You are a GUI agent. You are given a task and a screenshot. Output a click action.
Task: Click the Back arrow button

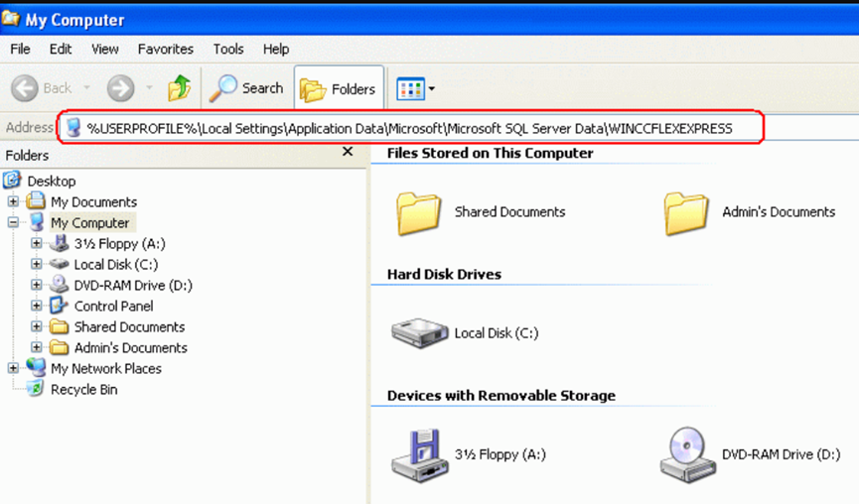pyautogui.click(x=25, y=88)
